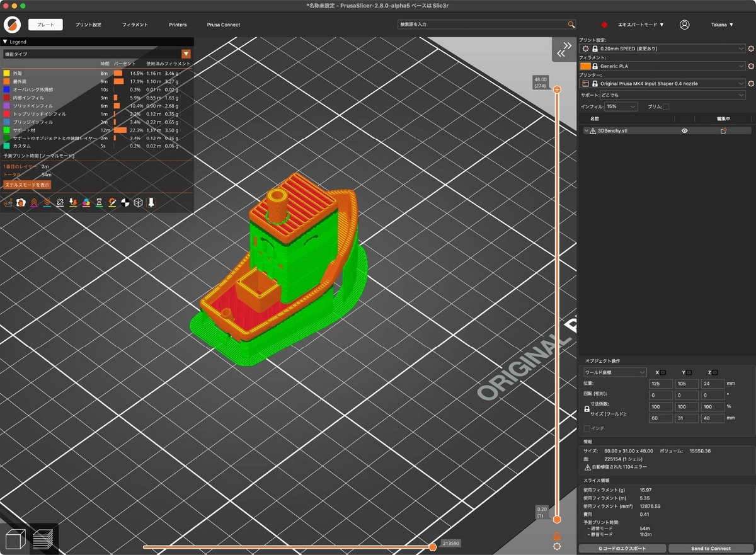Click the horizontal move slider handle
Screen dimensions: 756x555
(433, 547)
